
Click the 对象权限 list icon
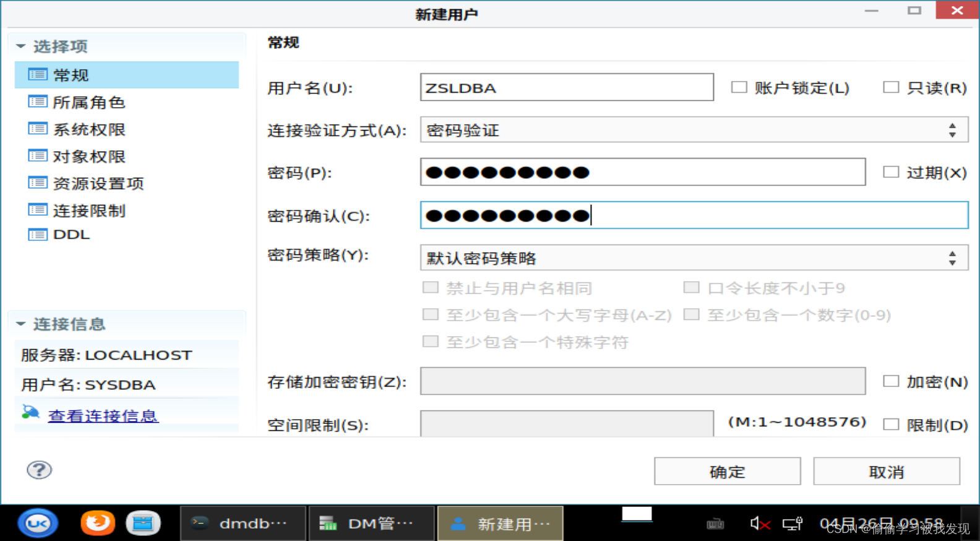pos(38,156)
